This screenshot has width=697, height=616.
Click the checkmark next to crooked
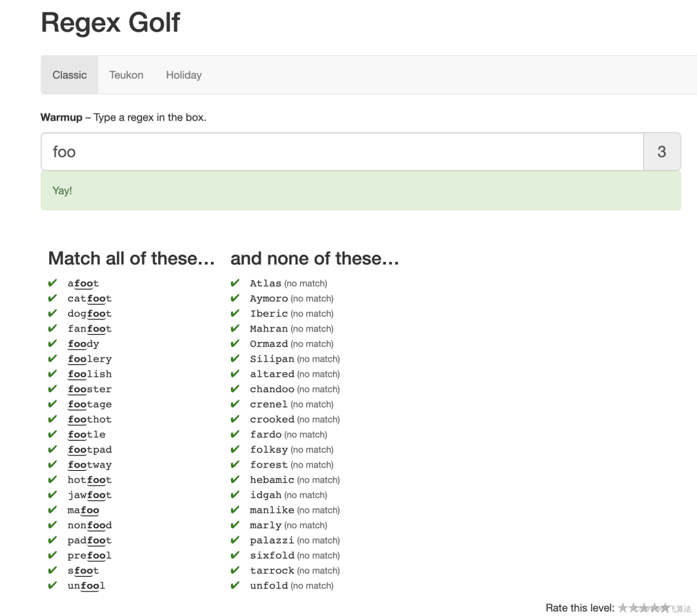point(235,419)
